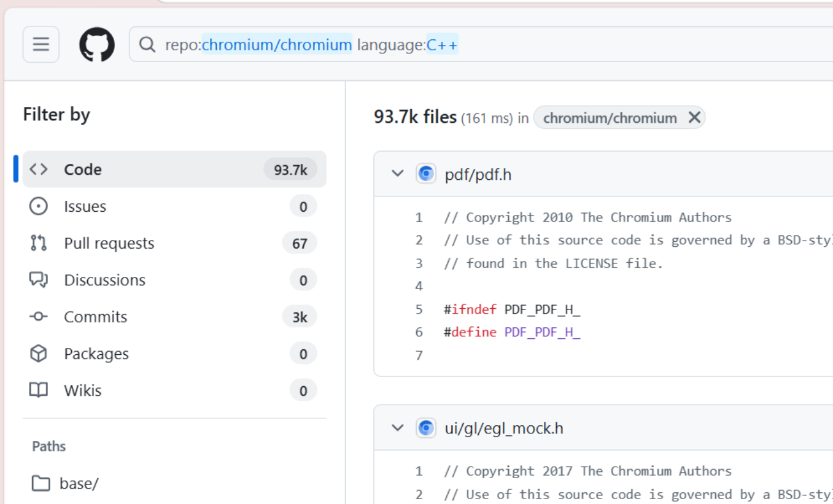This screenshot has width=833, height=504.
Task: Select the Discussions filter
Action: click(174, 280)
